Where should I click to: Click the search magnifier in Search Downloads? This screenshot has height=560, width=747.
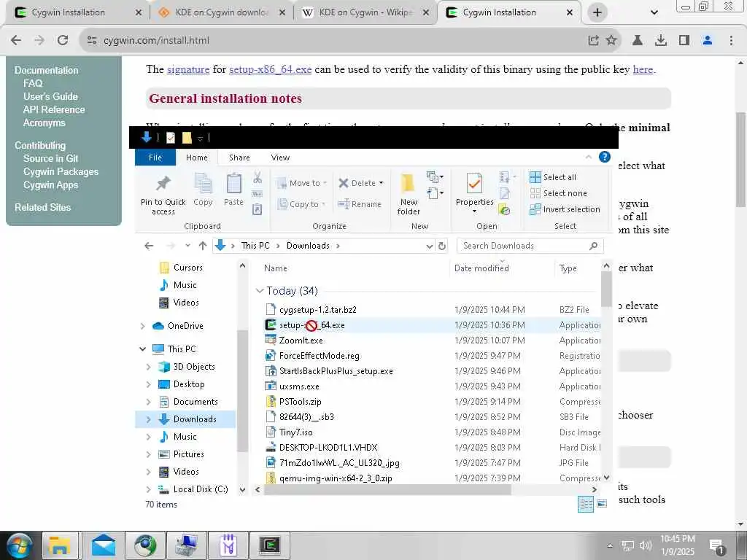click(593, 246)
